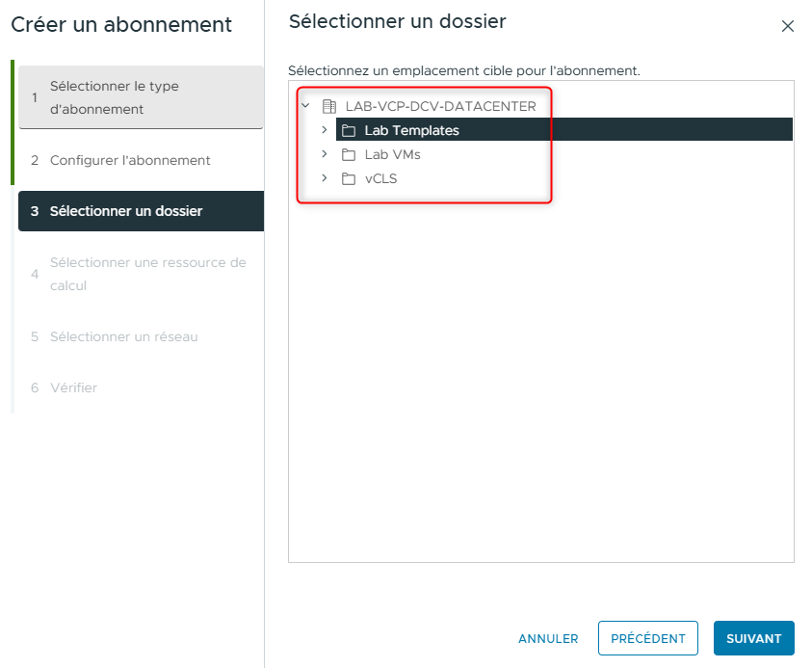
Task: Click the Précédent button
Action: tap(647, 638)
